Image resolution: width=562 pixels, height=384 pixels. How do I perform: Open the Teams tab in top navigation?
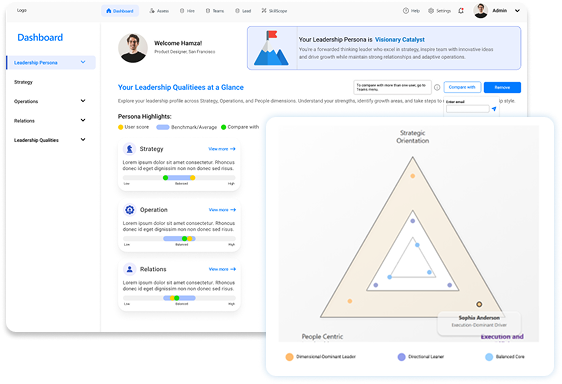coord(215,11)
